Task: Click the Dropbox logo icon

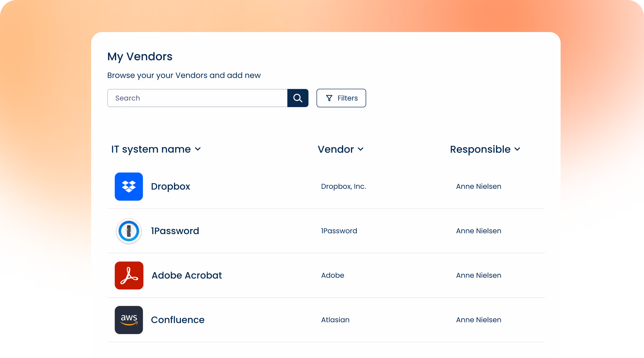Action: pos(129,187)
